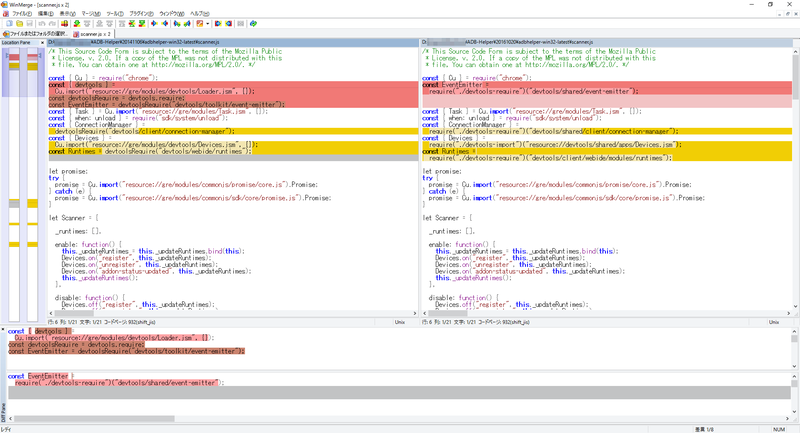Click the Diff Pane vertical label

[x=4, y=412]
